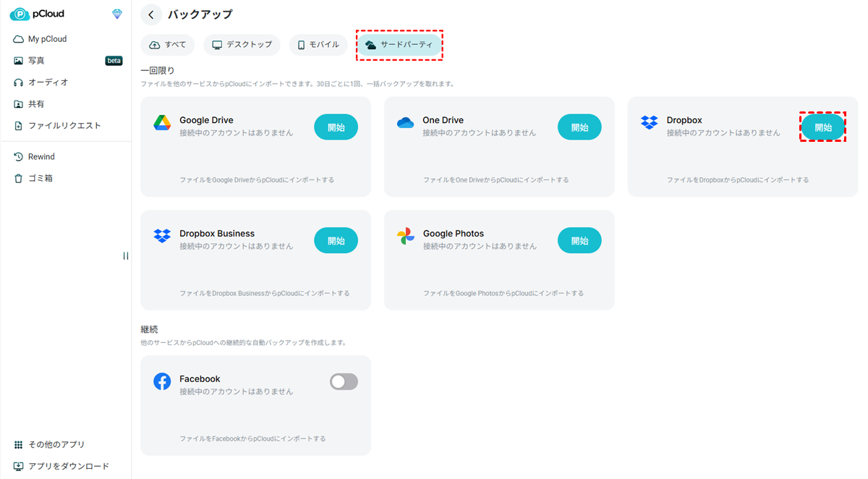Click the ファイルリクエスト file icon
868x479 pixels.
click(x=19, y=126)
